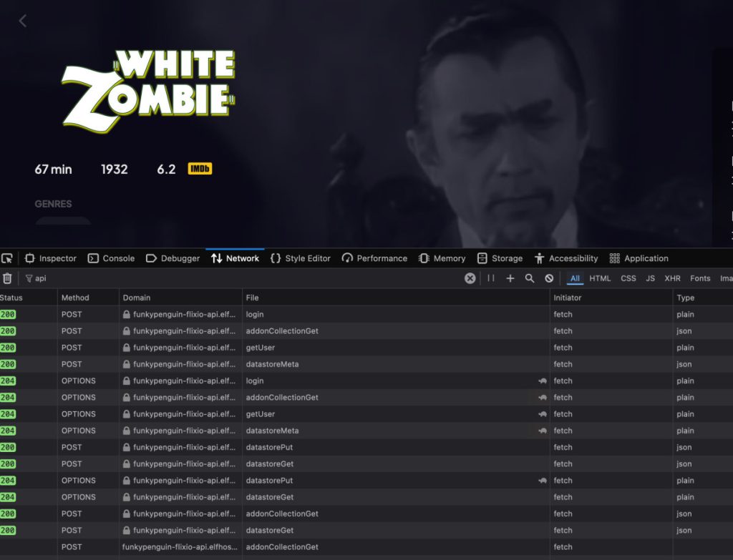Sort by Domain column header
Image resolution: width=733 pixels, height=560 pixels.
(x=180, y=298)
